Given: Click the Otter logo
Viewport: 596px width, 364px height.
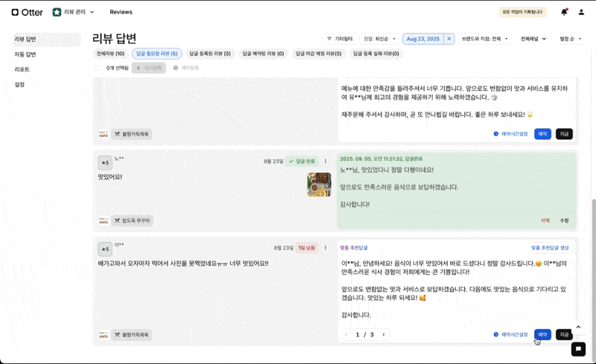Looking at the screenshot, I should 27,12.
